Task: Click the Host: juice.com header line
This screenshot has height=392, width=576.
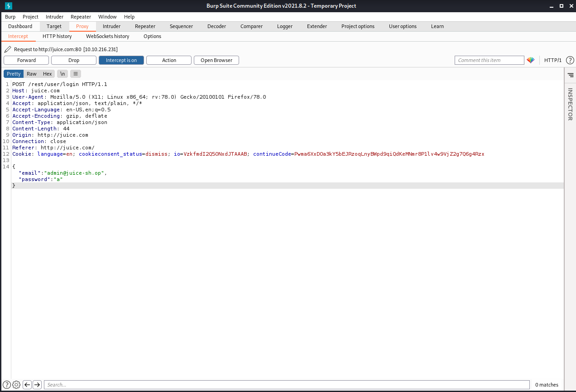Action: tap(36, 91)
